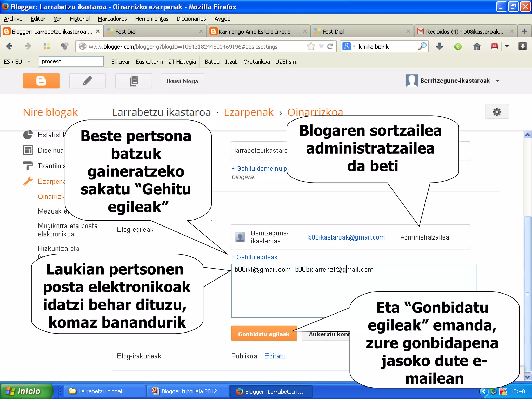This screenshot has width=532, height=399.
Task: Open the Herramientas menu
Action: pyautogui.click(x=152, y=19)
